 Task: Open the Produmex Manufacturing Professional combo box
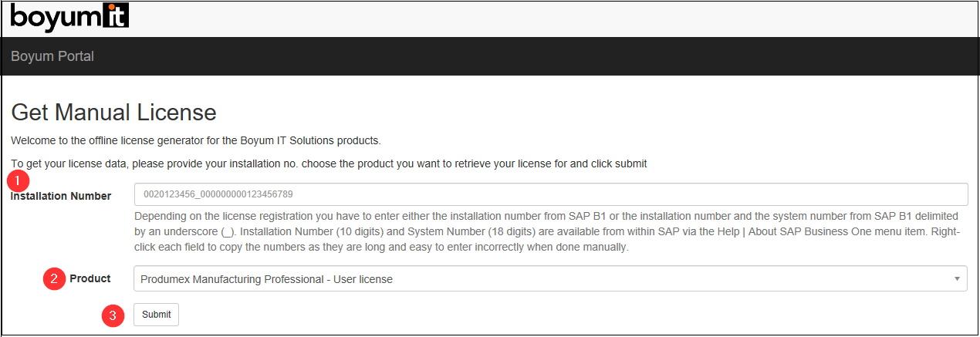coord(540,279)
